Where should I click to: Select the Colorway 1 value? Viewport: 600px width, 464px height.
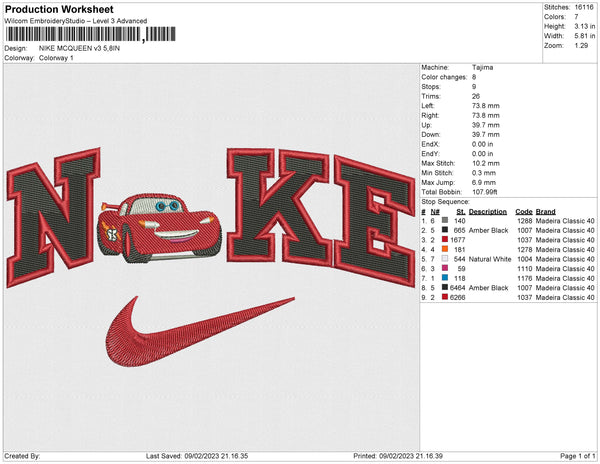(56, 58)
